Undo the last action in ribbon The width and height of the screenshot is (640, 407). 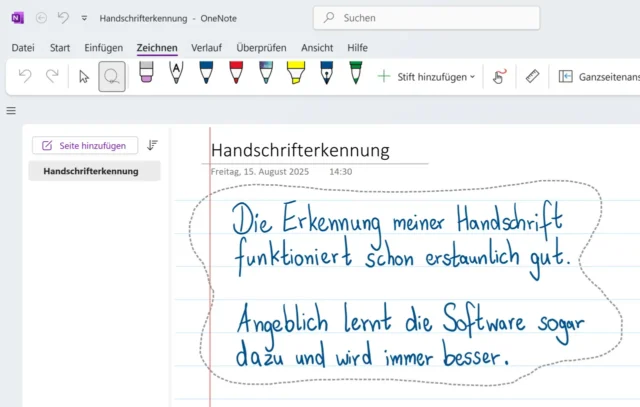pos(25,76)
